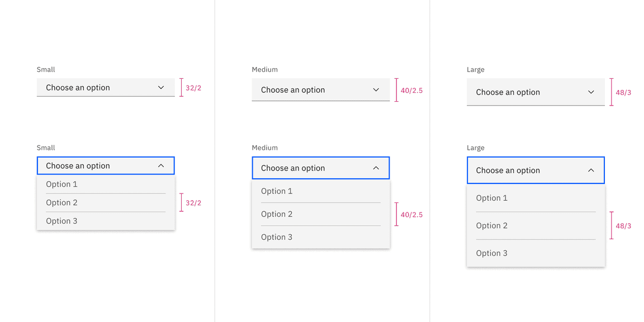Select Option 1 in the Small dropdown list
The width and height of the screenshot is (644, 322).
(61, 184)
